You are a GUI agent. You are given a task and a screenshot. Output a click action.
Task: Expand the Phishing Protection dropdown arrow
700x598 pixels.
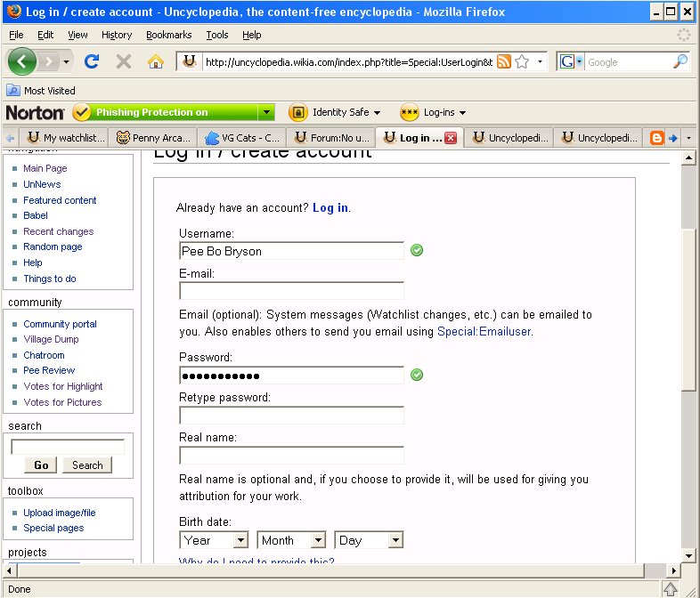coord(266,112)
